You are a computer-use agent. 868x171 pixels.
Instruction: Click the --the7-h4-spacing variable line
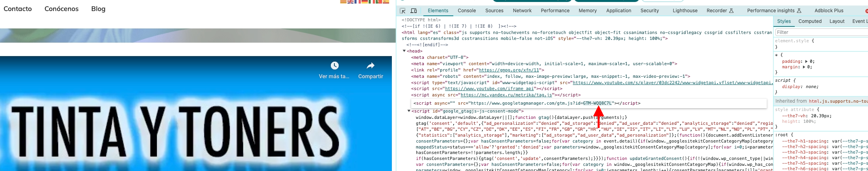pyautogui.click(x=825, y=158)
